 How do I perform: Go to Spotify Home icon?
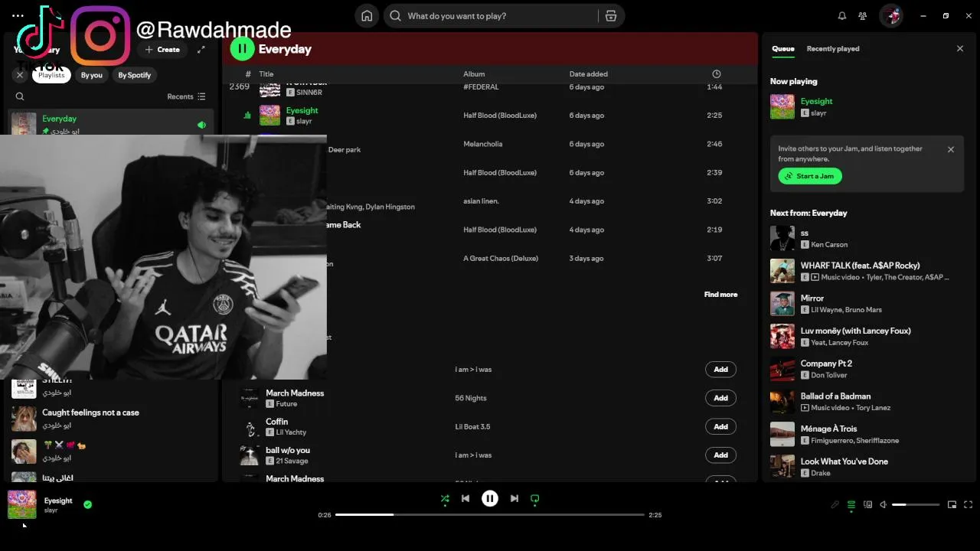tap(367, 16)
